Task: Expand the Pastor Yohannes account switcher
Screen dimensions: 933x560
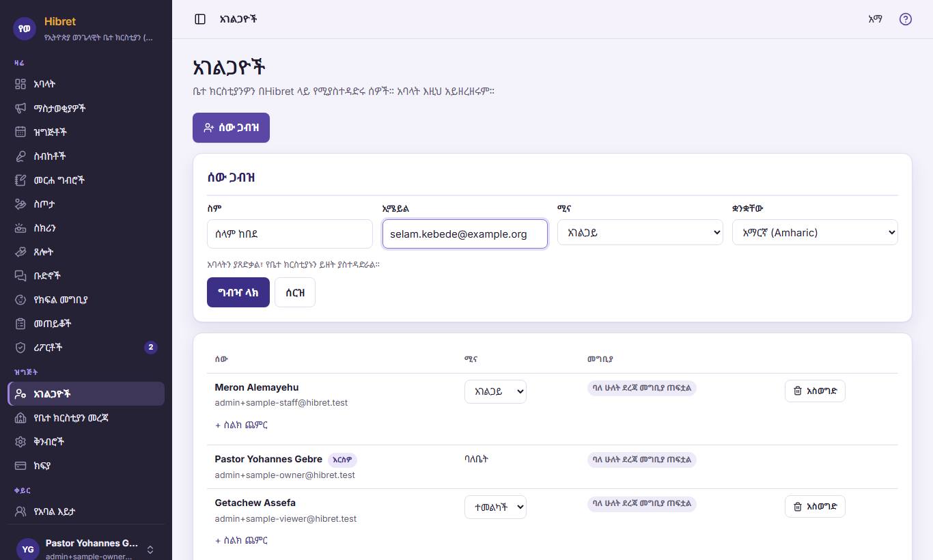Action: pyautogui.click(x=86, y=549)
